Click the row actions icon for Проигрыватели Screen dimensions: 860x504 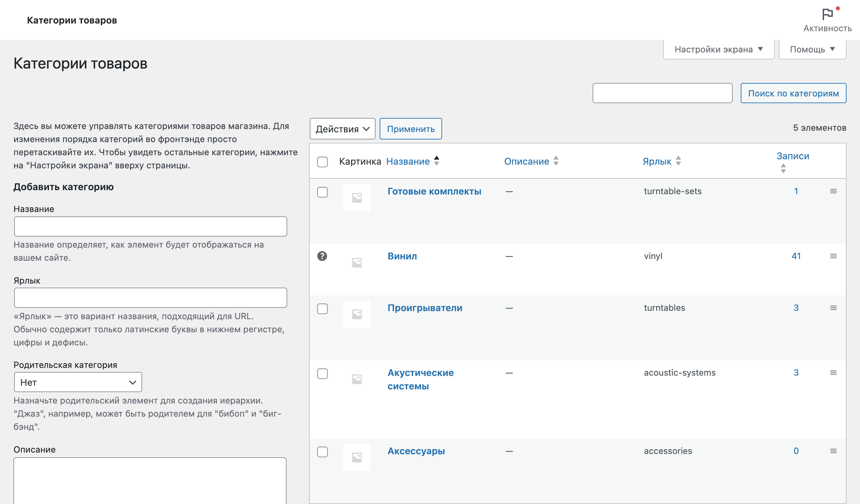tap(833, 307)
